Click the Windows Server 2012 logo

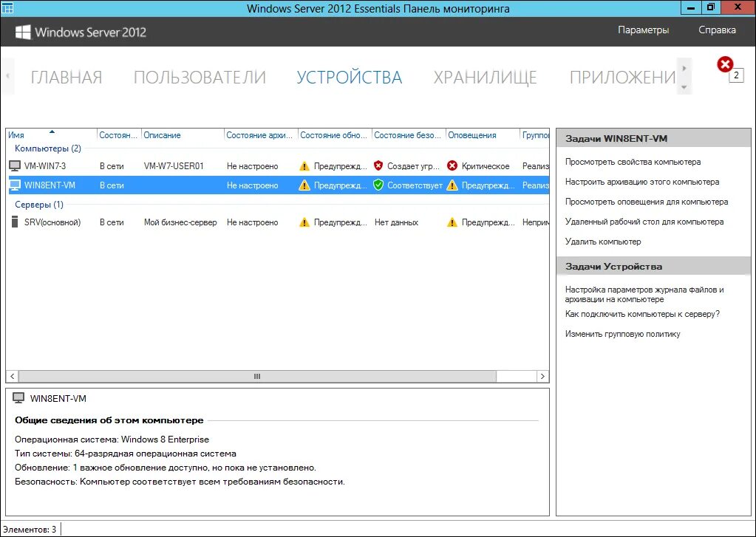point(81,33)
